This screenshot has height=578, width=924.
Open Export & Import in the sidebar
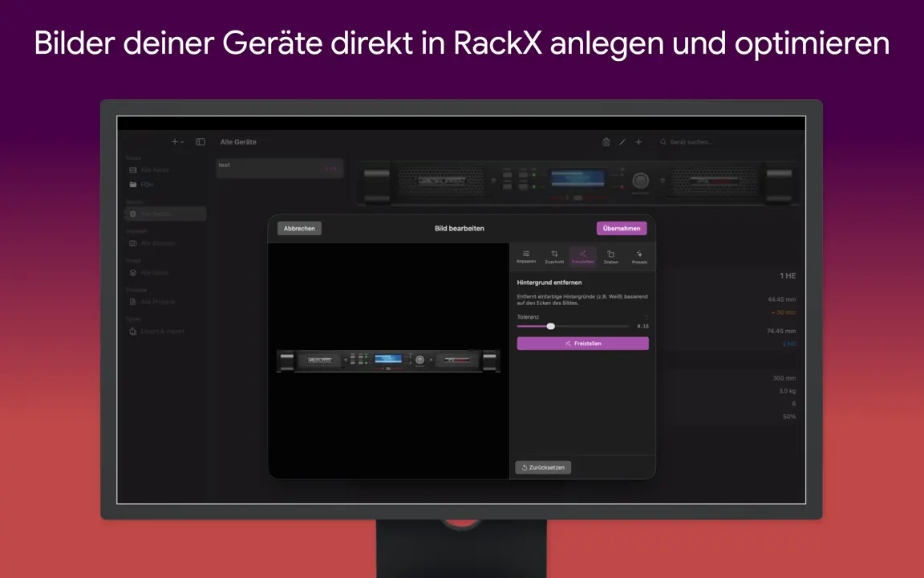coord(165,331)
